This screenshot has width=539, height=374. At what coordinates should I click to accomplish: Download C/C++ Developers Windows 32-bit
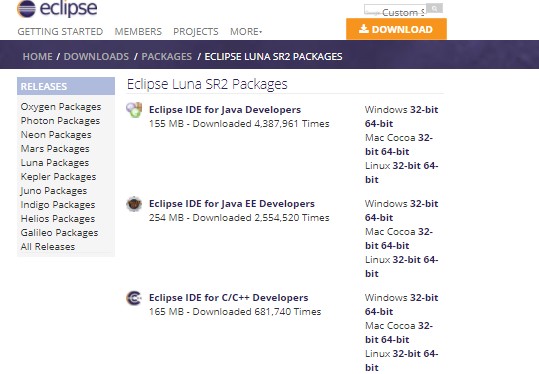(424, 298)
